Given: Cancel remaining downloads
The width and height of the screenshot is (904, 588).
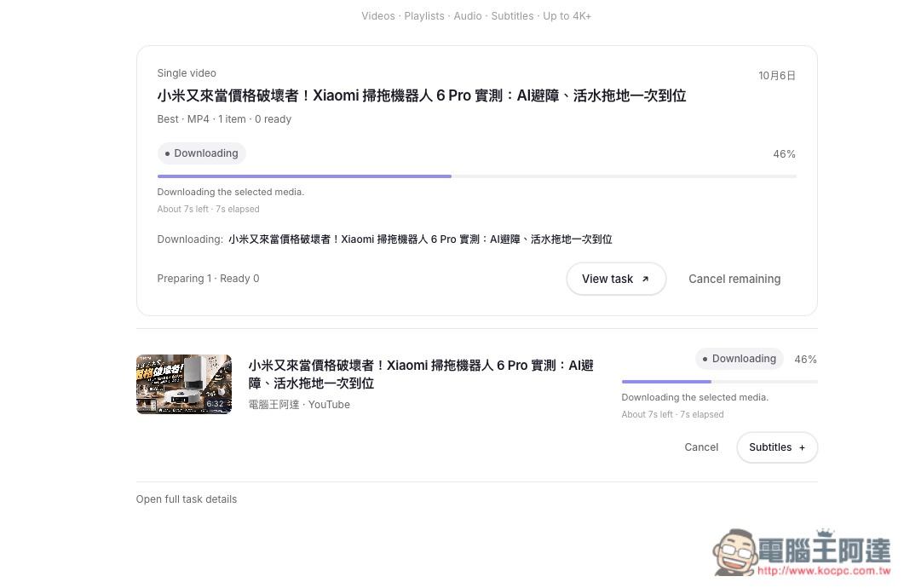Looking at the screenshot, I should [734, 279].
